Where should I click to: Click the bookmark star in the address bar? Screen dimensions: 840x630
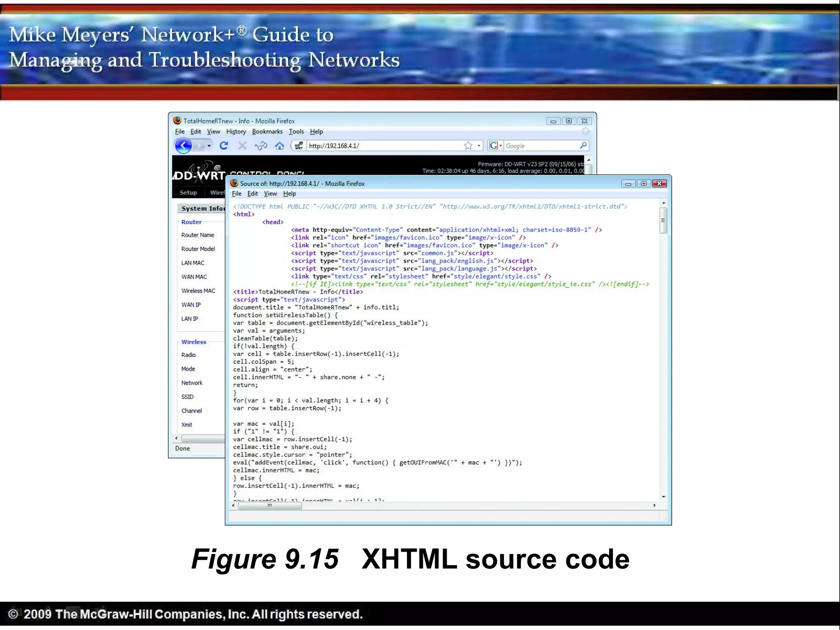[468, 146]
